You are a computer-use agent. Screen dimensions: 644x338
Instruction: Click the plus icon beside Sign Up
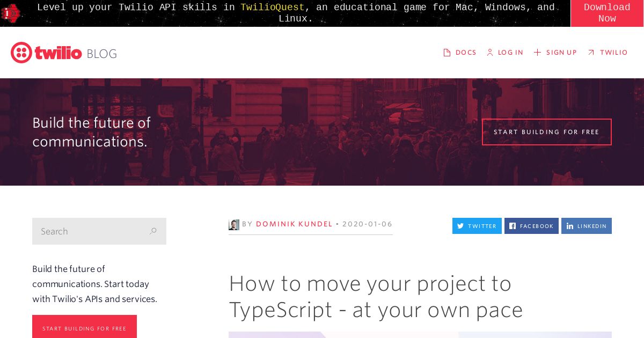coord(537,53)
